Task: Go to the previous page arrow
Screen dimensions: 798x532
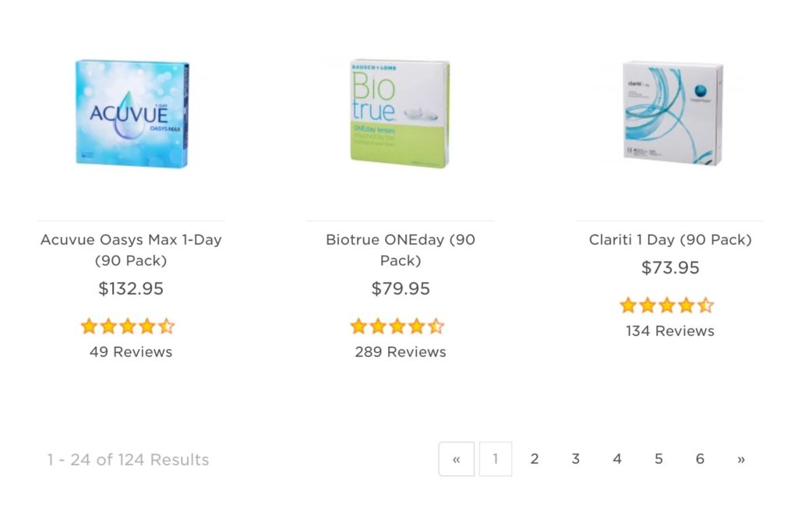Action: click(x=457, y=459)
